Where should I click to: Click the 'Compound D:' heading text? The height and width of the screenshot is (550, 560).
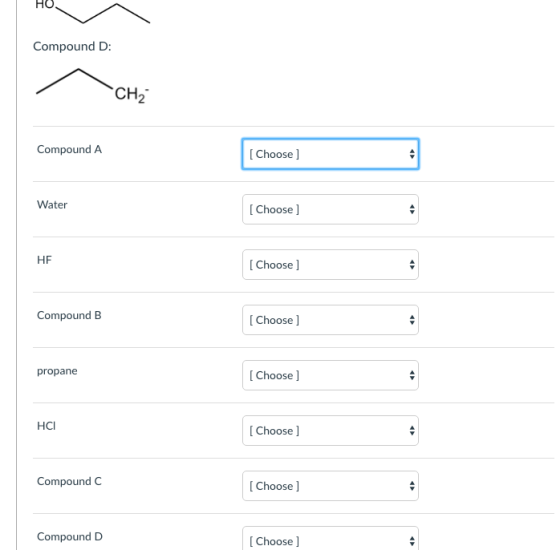[x=72, y=46]
